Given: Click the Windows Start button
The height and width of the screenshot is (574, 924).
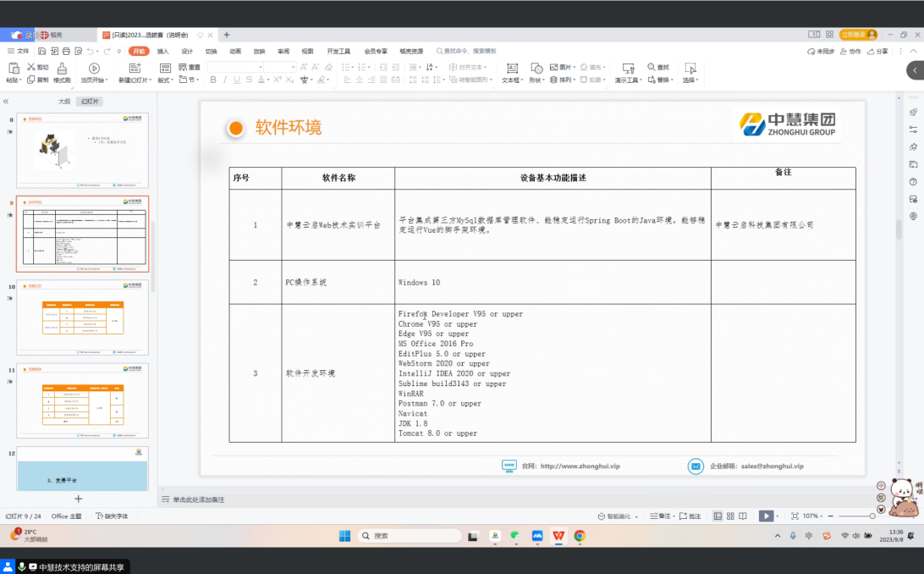Looking at the screenshot, I should coord(344,536).
